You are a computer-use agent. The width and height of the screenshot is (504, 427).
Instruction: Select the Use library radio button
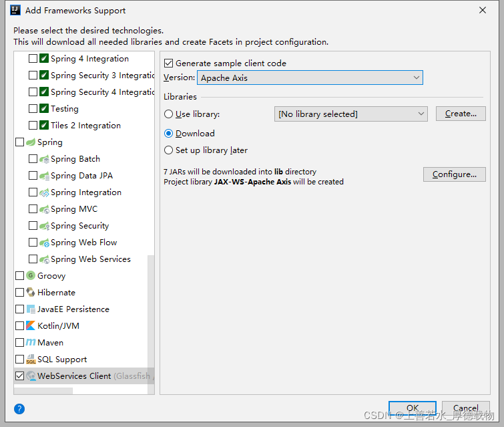pos(168,114)
